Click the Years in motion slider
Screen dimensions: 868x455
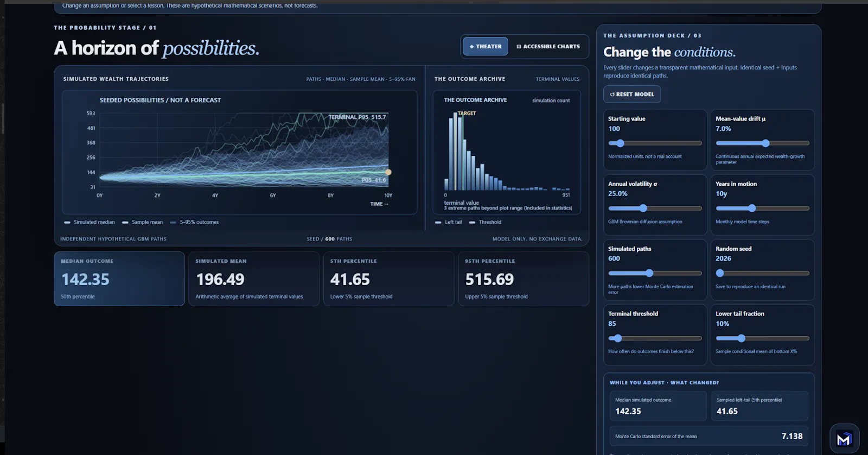(x=762, y=208)
